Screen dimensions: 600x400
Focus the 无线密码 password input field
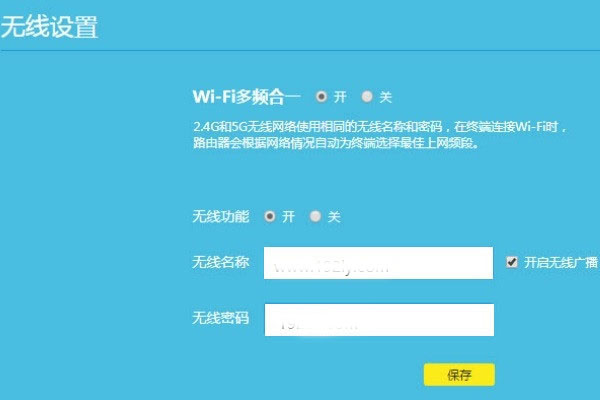[x=379, y=320]
